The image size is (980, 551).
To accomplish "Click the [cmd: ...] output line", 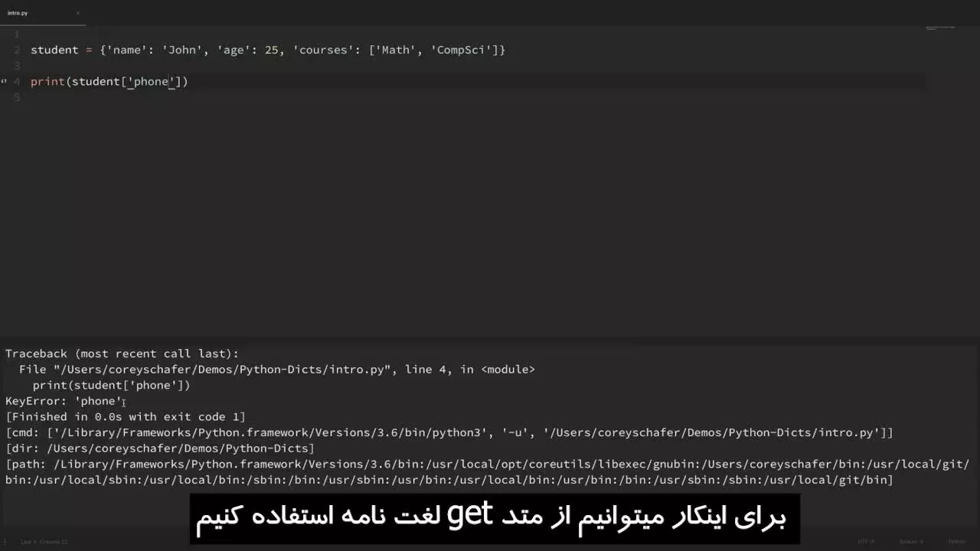I will pos(449,433).
